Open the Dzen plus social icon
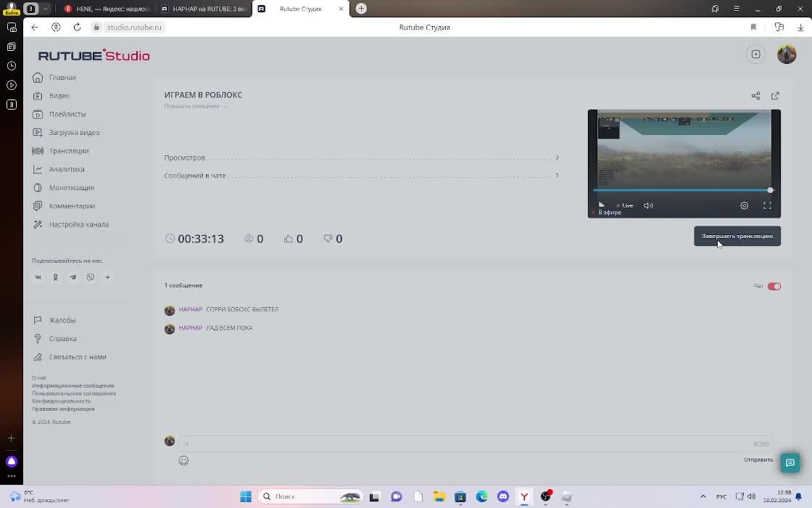This screenshot has width=812, height=508. point(108,277)
